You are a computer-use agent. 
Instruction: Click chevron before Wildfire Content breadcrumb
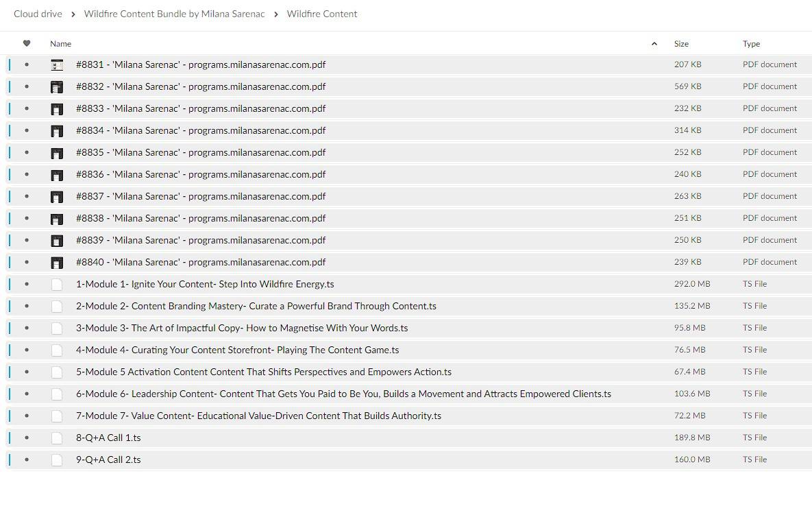click(276, 14)
